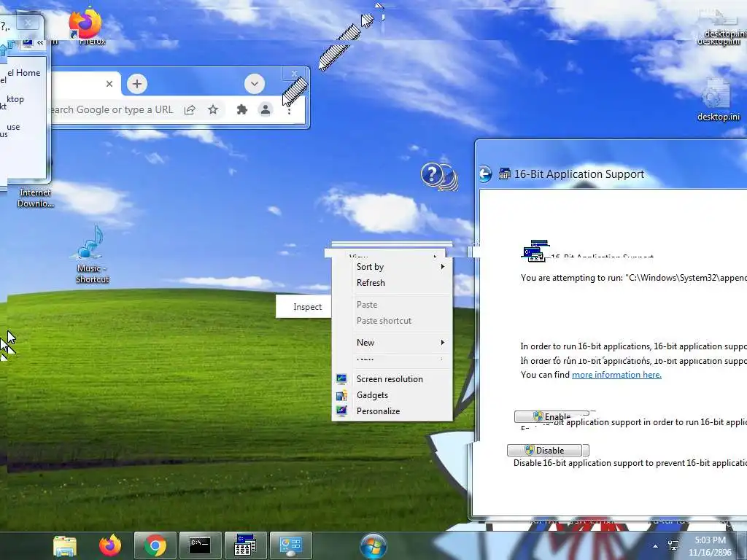Focus the Search Google or type URL box
The image size is (747, 560).
pos(113,110)
